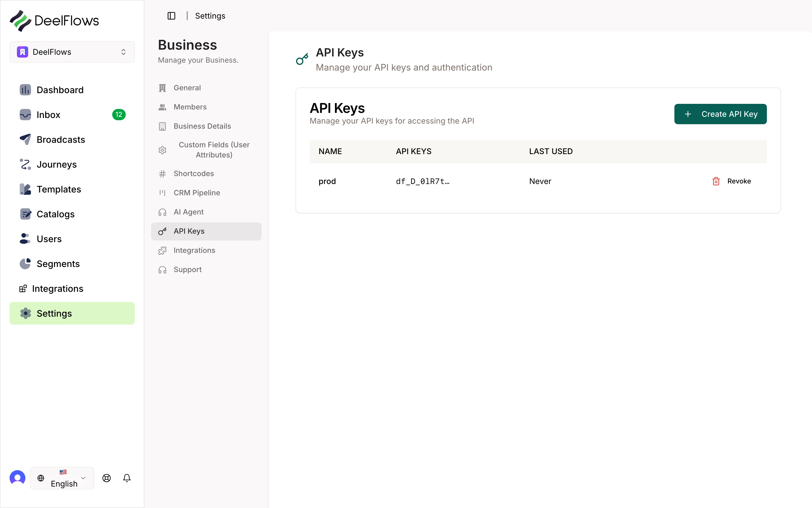Click the globe language icon

tap(41, 478)
